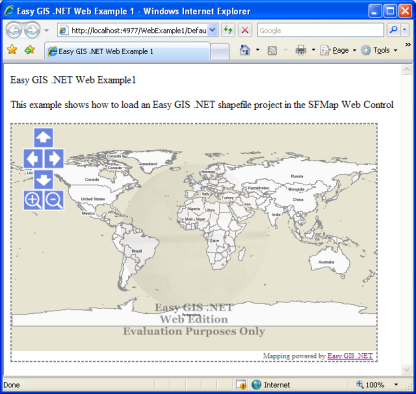This screenshot has width=416, height=394.
Task: Go forward with the browser Forward button
Action: coord(32,30)
